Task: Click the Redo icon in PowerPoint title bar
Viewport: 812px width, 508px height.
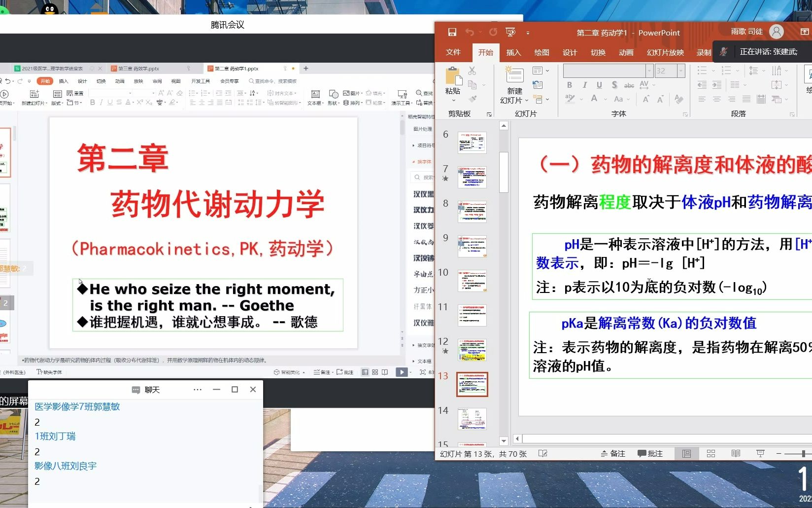Action: [x=493, y=33]
